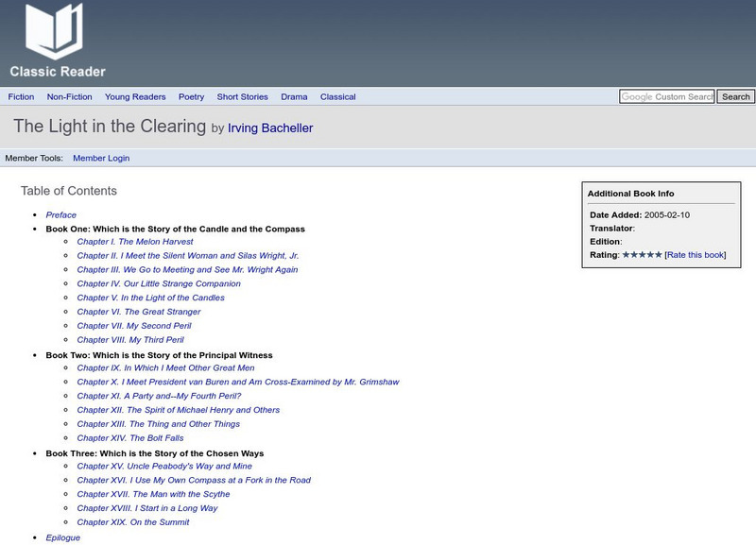Open the Drama category

294,97
